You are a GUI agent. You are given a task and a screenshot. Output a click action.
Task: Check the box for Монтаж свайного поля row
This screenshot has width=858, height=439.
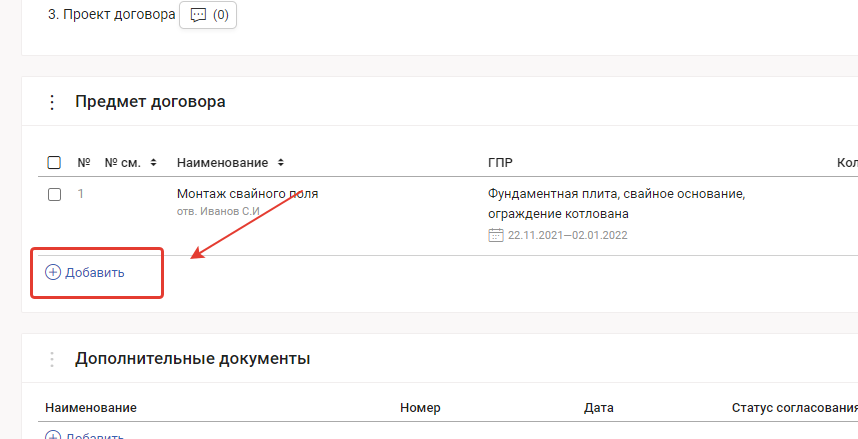pyautogui.click(x=54, y=194)
